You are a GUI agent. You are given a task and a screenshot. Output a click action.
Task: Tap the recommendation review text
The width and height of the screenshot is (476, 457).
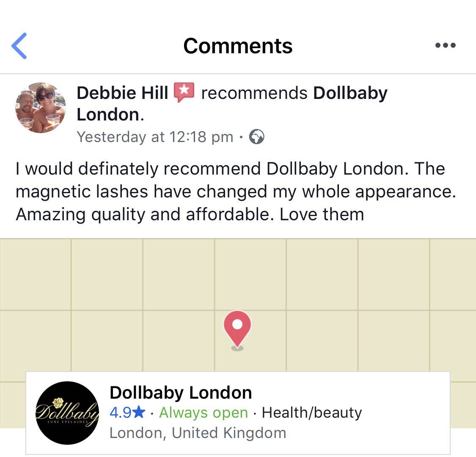click(x=236, y=192)
